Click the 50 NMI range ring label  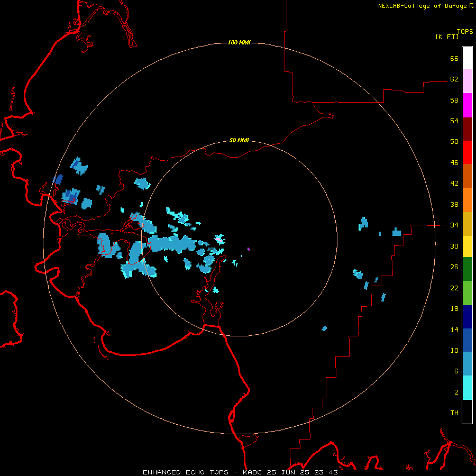[x=239, y=140]
